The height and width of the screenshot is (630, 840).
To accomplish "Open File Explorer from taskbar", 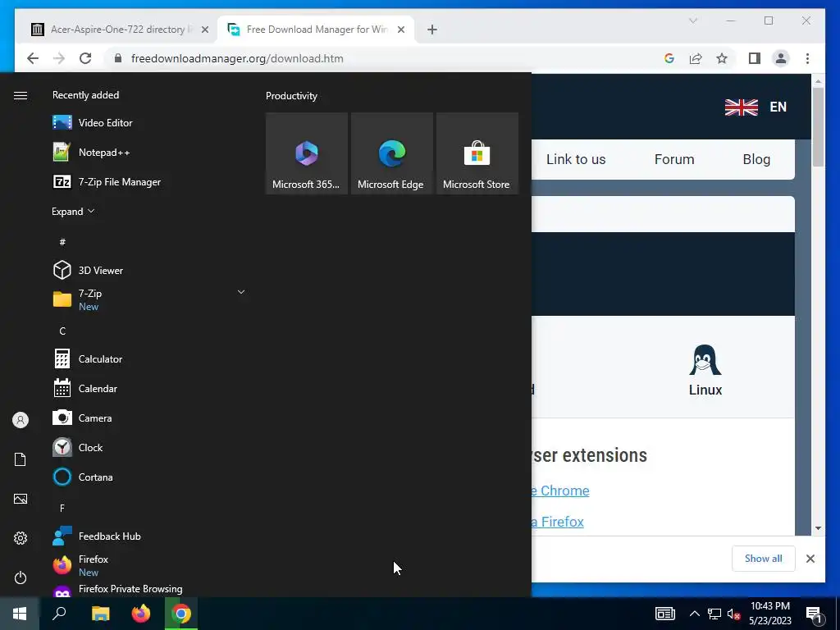I will (100, 614).
